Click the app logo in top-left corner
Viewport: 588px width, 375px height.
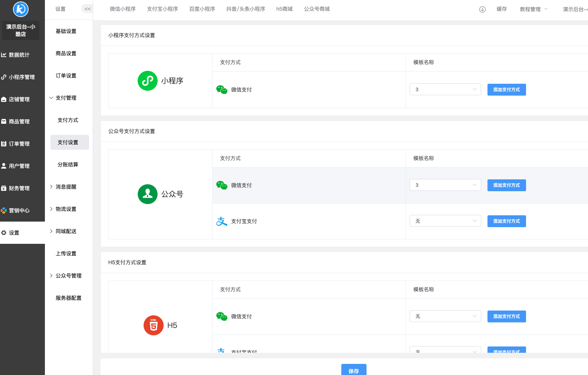(21, 9)
